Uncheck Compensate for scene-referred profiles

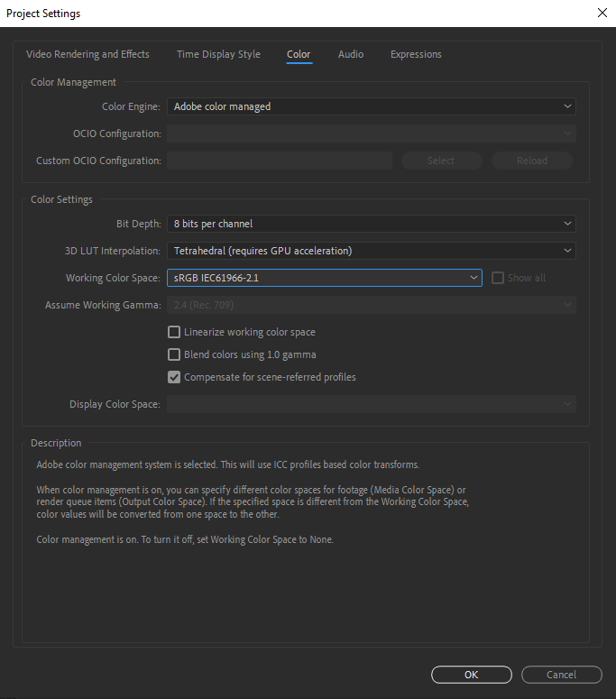pyautogui.click(x=175, y=377)
